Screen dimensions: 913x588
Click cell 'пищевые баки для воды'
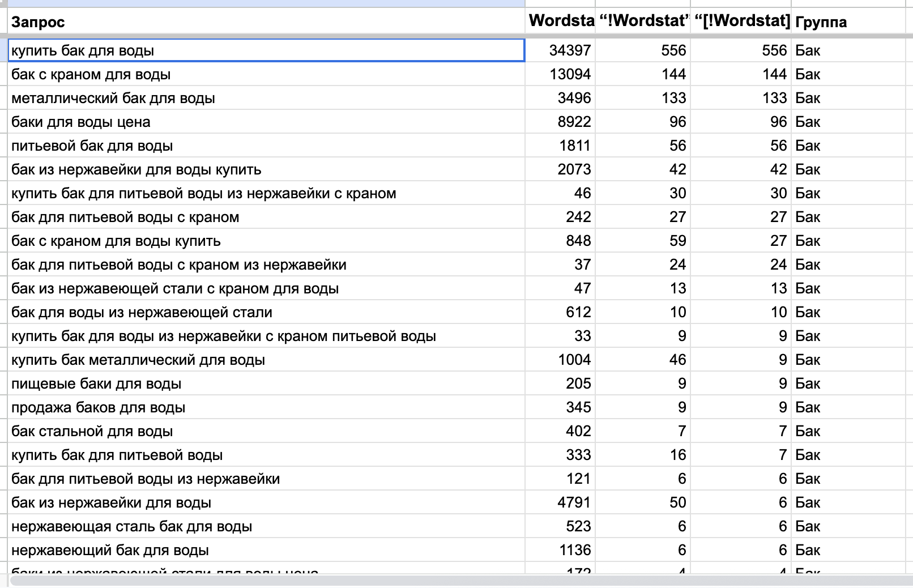[x=267, y=384]
